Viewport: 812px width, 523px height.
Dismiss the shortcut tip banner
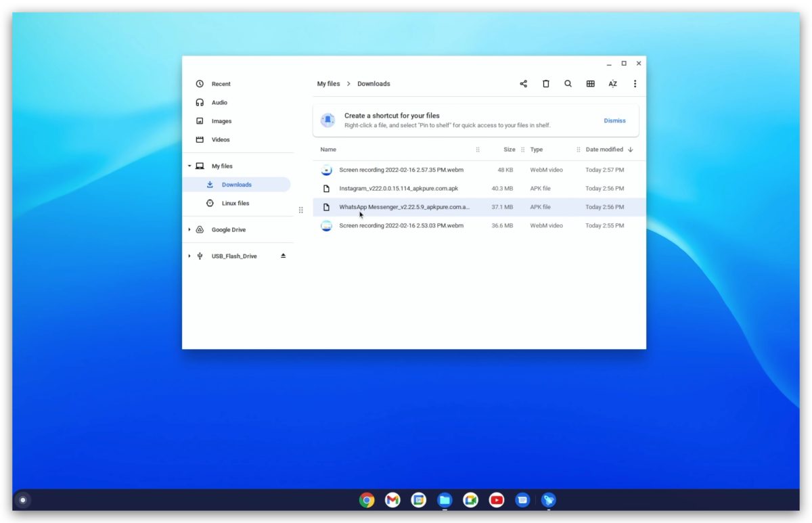pyautogui.click(x=614, y=120)
